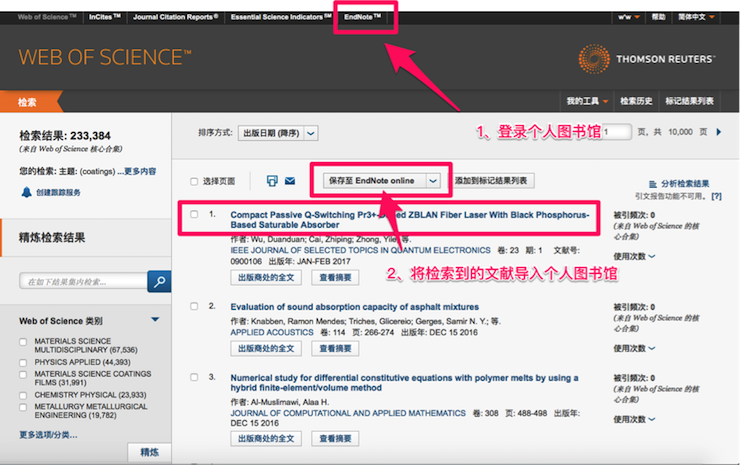Check Materials Science Multidisciplinary category

click(23, 342)
